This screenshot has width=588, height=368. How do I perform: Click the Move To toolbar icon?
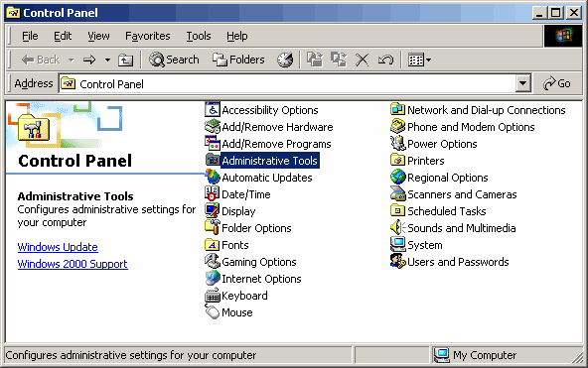pos(315,60)
